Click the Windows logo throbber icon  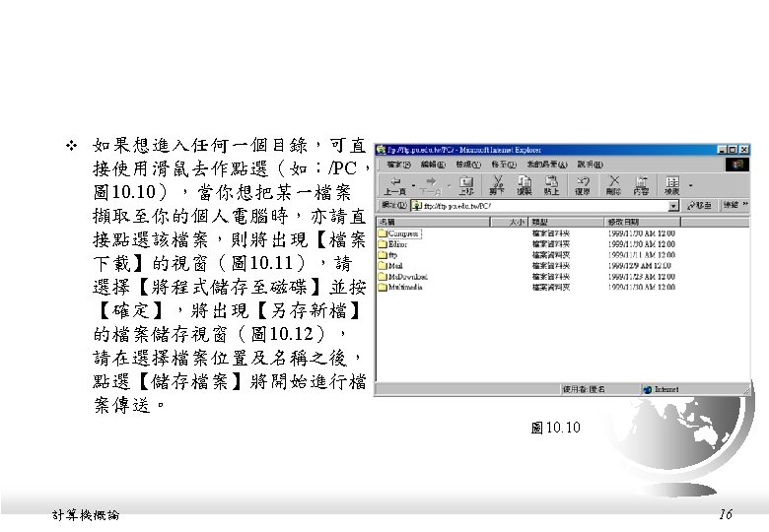[737, 165]
